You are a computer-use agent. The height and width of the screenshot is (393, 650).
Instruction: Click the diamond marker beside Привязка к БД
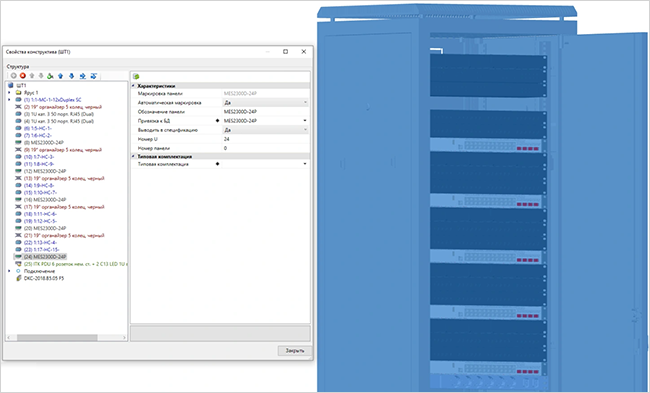pos(218,121)
